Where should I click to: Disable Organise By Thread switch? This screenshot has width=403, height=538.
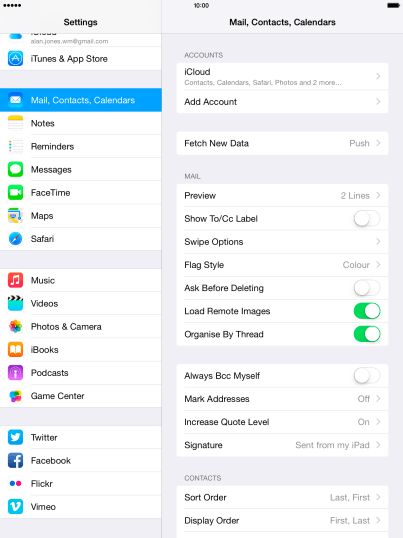pyautogui.click(x=367, y=334)
